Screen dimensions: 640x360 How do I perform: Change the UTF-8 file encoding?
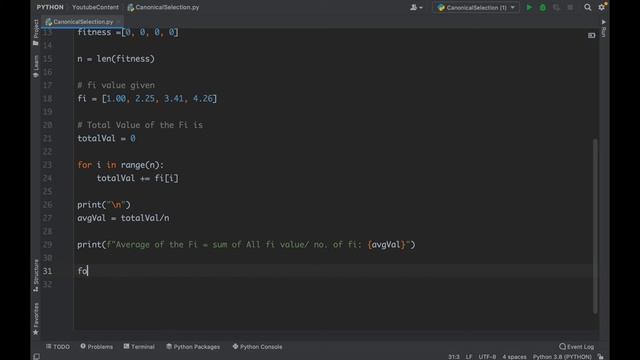487,357
